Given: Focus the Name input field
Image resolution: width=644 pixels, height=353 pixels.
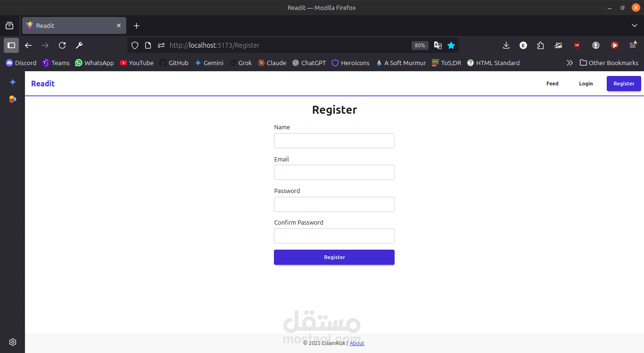Looking at the screenshot, I should [x=334, y=141].
